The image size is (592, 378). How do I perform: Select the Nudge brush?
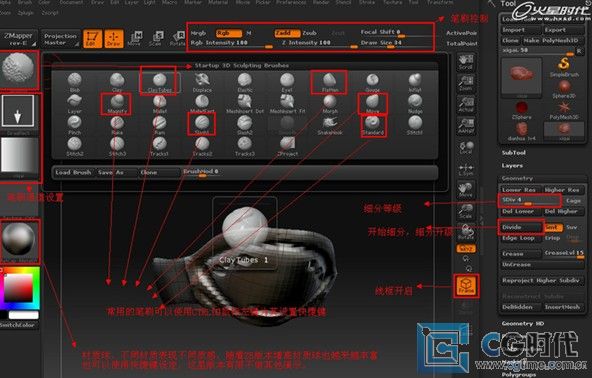coord(415,104)
